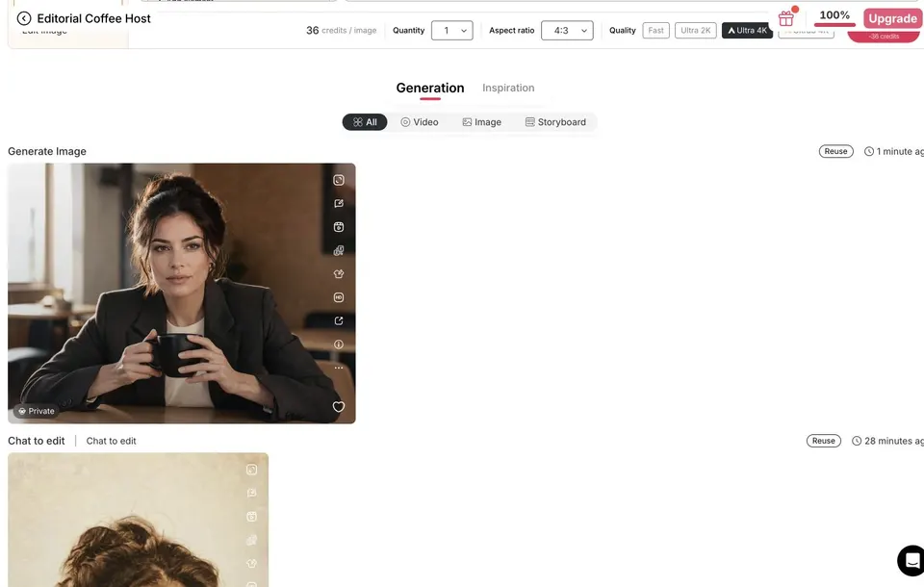This screenshot has width=924, height=587.
Task: Filter generations by Image
Action: pyautogui.click(x=482, y=122)
